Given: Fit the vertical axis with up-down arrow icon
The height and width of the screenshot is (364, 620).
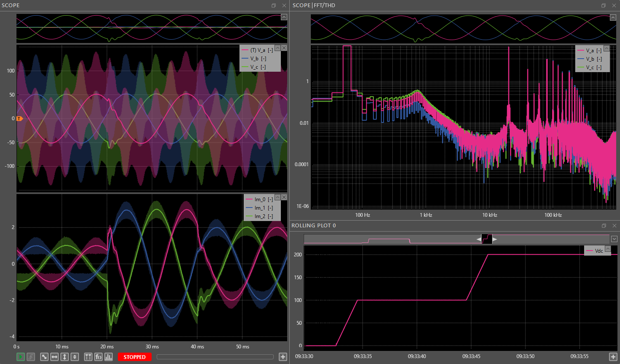Looking at the screenshot, I should point(65,357).
